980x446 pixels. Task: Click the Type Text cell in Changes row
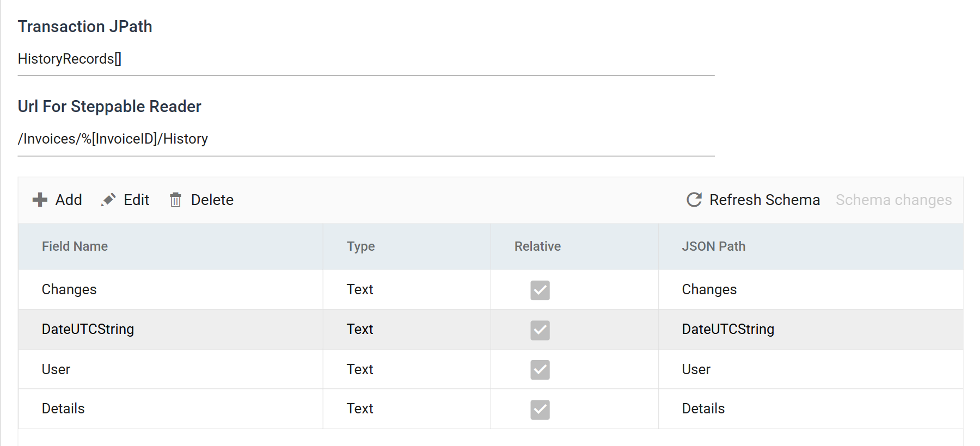coord(407,289)
